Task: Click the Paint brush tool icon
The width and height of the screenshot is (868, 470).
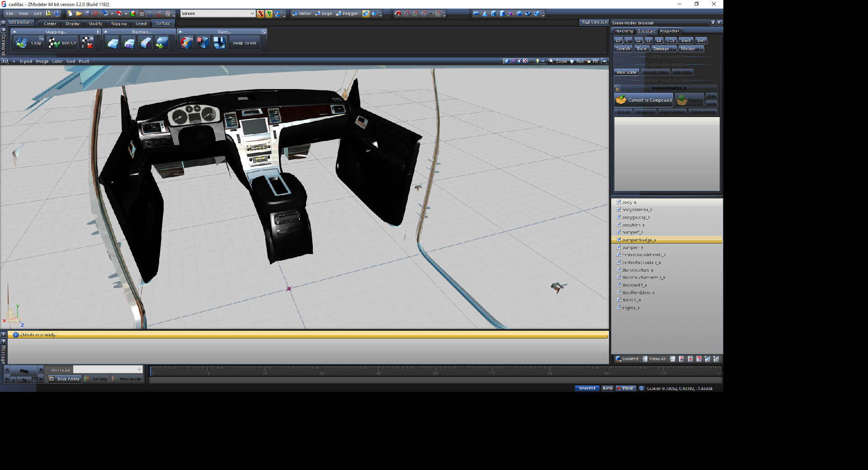Action: pyautogui.click(x=186, y=43)
